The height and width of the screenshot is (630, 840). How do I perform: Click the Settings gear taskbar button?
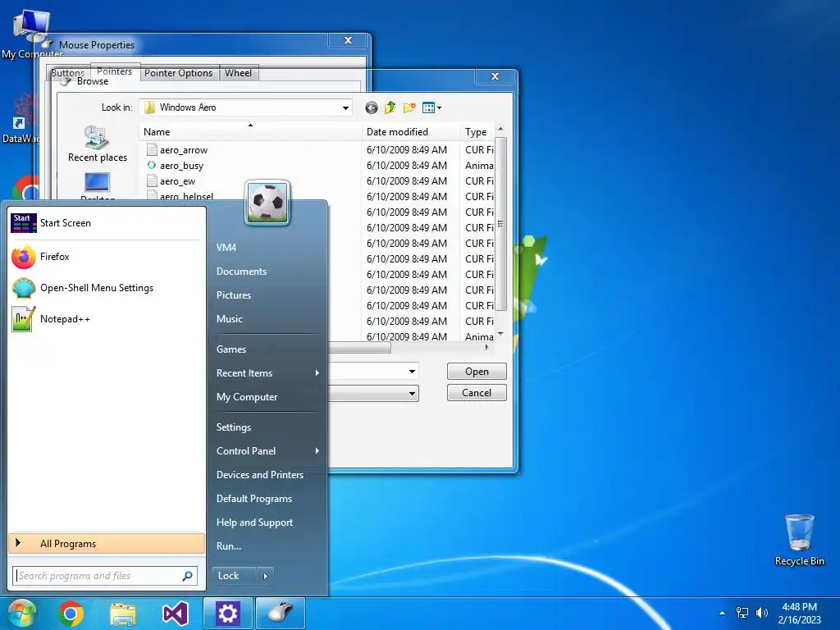(x=228, y=614)
